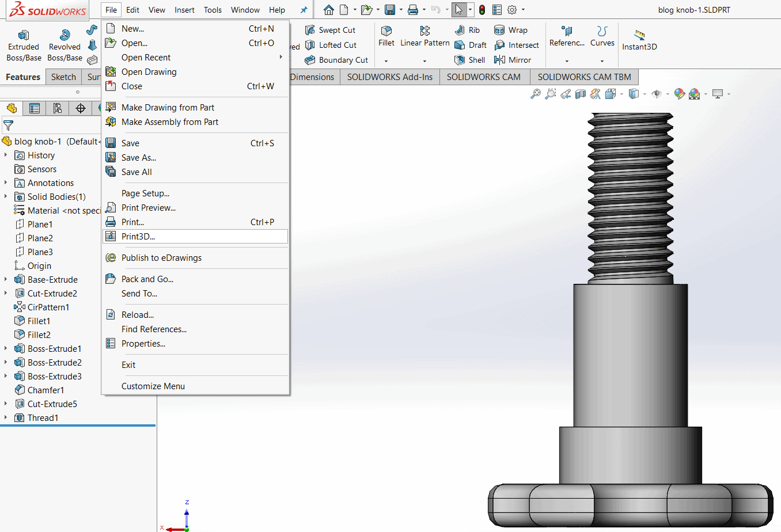Viewport: 781px width, 532px height.
Task: Select the Boundary Cut tool
Action: [336, 60]
